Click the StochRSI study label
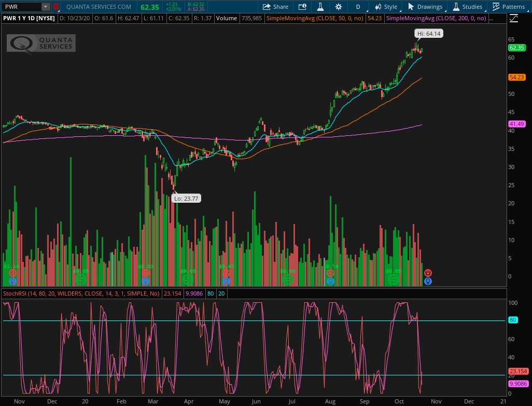532x406 pixels. click(81, 293)
